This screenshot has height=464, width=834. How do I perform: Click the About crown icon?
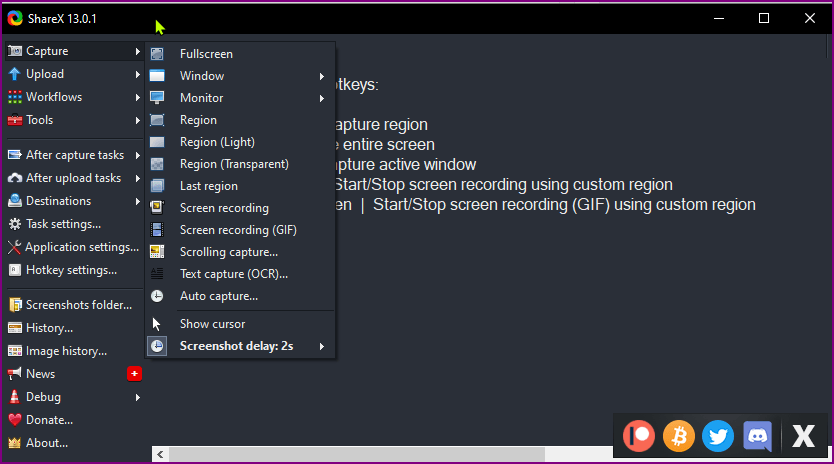pyautogui.click(x=14, y=443)
